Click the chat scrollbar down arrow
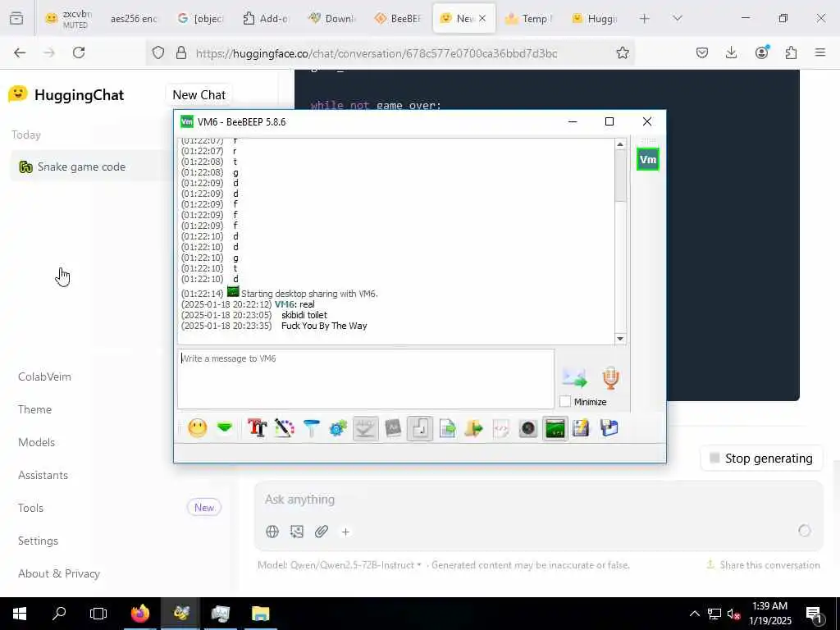840x630 pixels. (620, 338)
